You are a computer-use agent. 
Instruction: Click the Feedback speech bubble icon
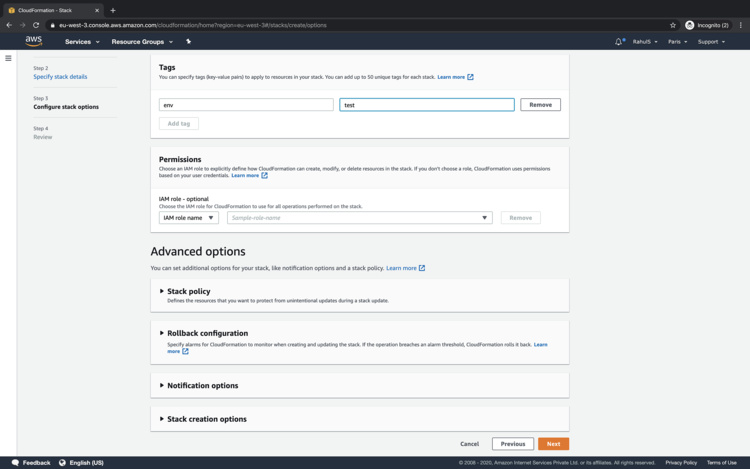(15, 463)
